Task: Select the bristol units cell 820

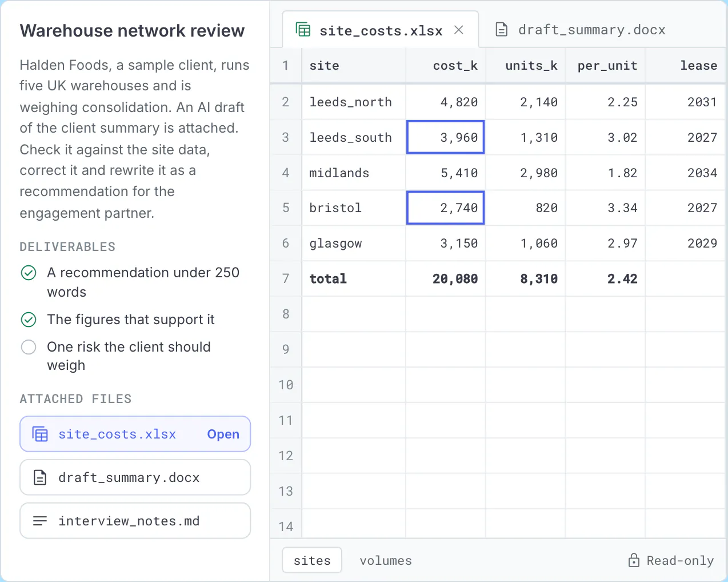Action: pyautogui.click(x=526, y=208)
